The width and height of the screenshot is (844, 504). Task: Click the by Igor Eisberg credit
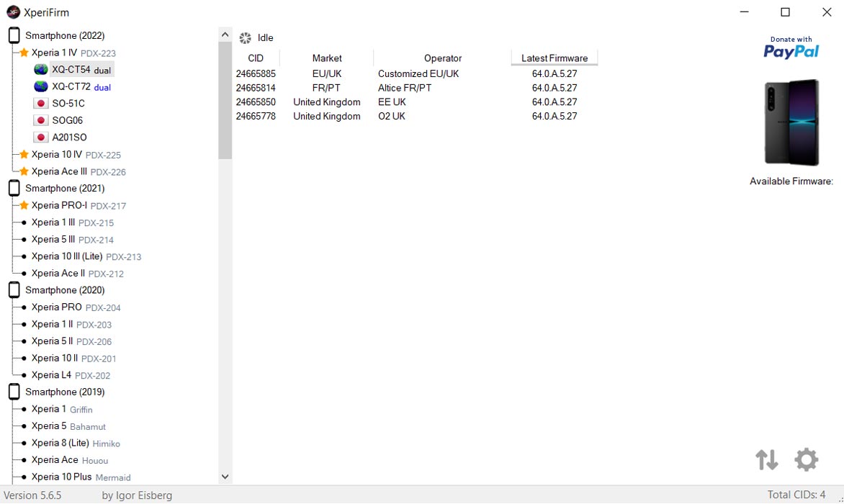click(137, 495)
